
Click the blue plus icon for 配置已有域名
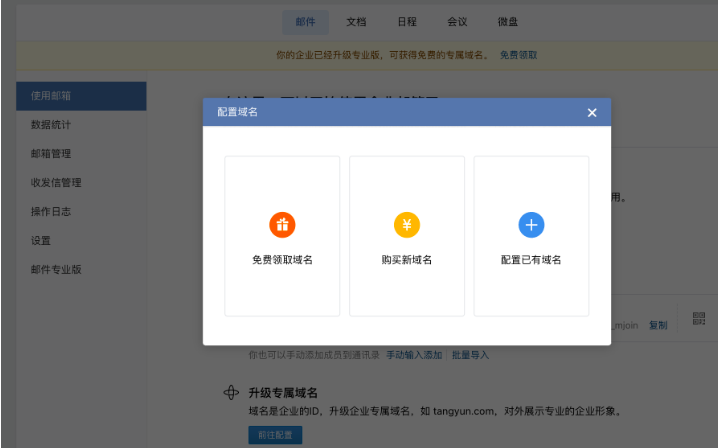tap(531, 225)
